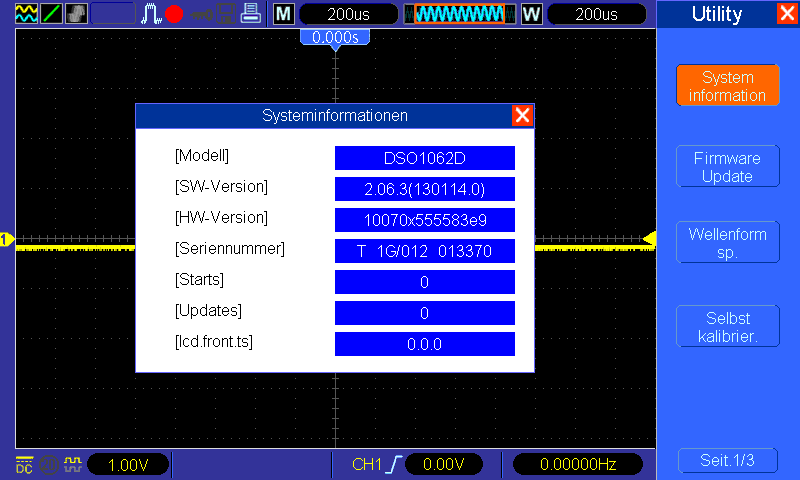Start Selbst kalibrier. self calibration
This screenshot has width=800, height=480.
(x=728, y=327)
